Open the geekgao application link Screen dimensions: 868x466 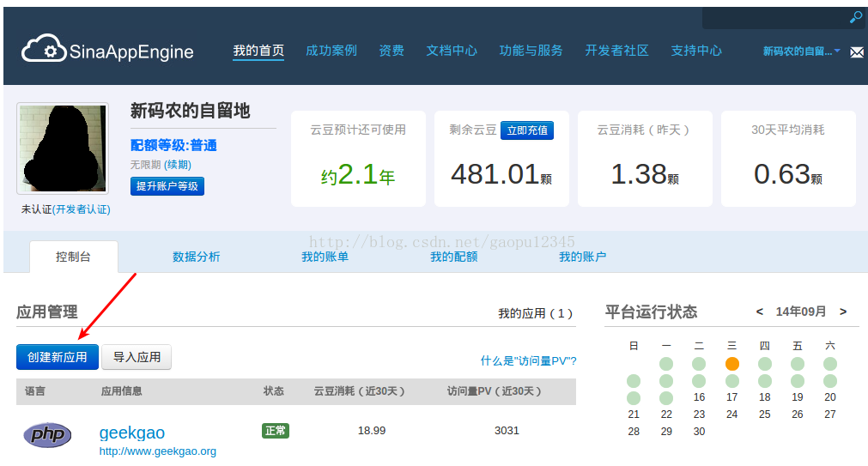[131, 433]
